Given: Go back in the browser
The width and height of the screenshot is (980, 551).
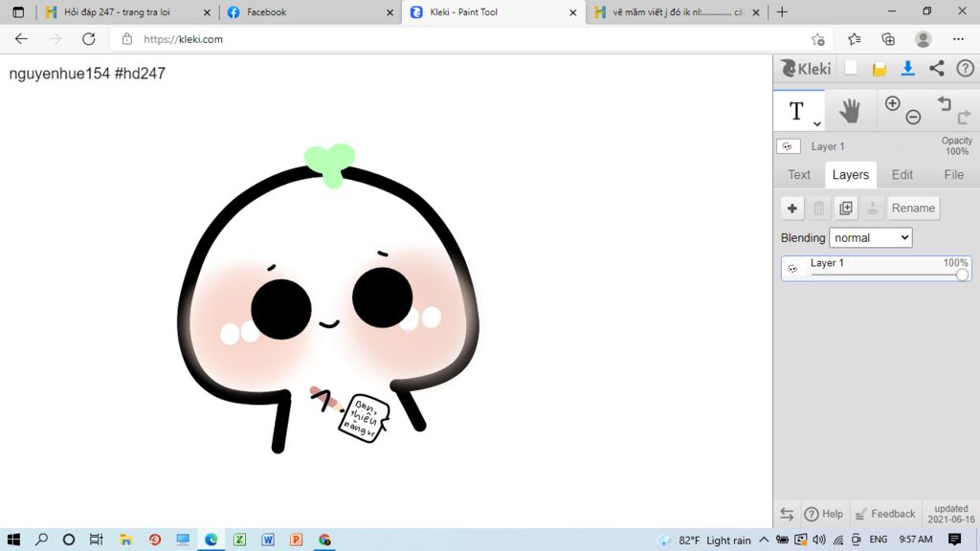Looking at the screenshot, I should pos(21,38).
